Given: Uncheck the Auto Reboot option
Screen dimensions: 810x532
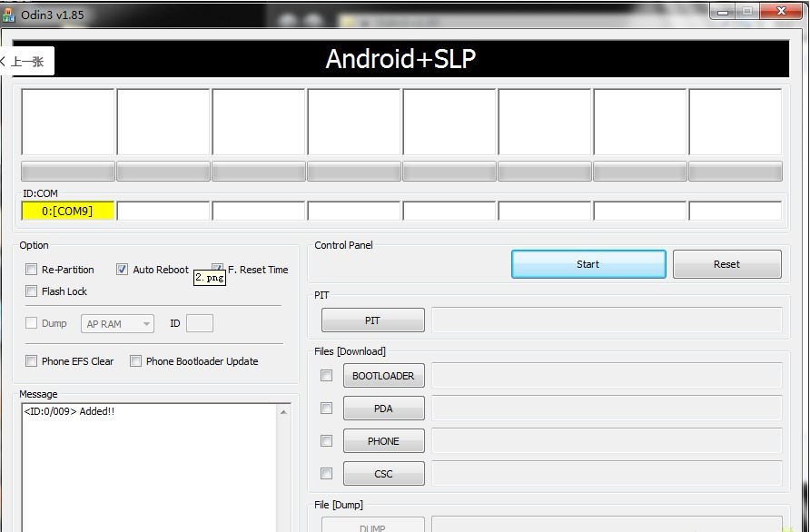Looking at the screenshot, I should click(122, 269).
